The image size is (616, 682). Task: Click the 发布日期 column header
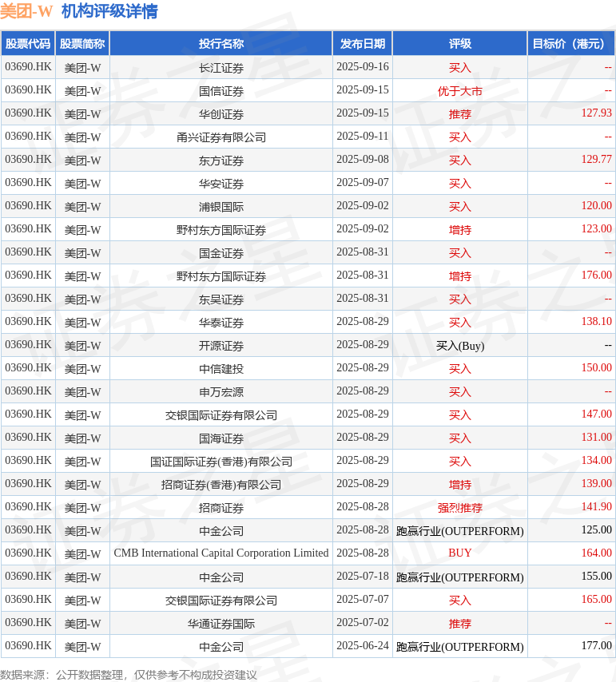[x=363, y=43]
